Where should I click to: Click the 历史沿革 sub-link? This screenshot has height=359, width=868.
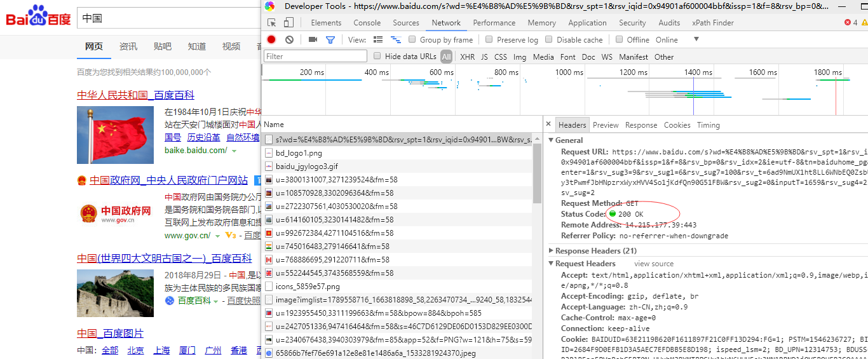pyautogui.click(x=203, y=137)
